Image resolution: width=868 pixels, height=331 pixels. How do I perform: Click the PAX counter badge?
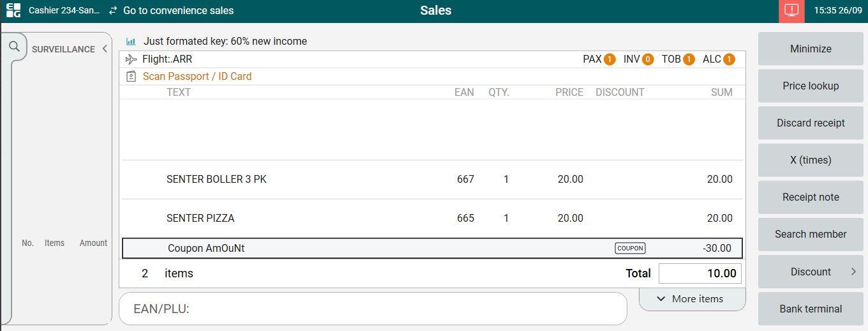tap(609, 59)
